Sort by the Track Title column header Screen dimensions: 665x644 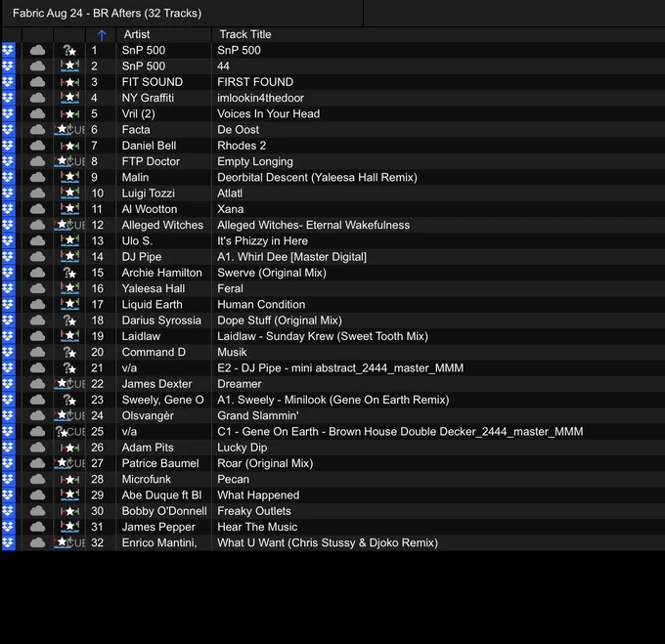(245, 34)
